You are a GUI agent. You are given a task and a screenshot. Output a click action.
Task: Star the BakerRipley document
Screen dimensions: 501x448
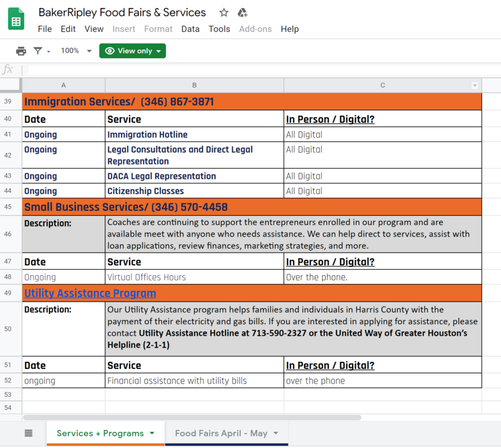point(224,13)
